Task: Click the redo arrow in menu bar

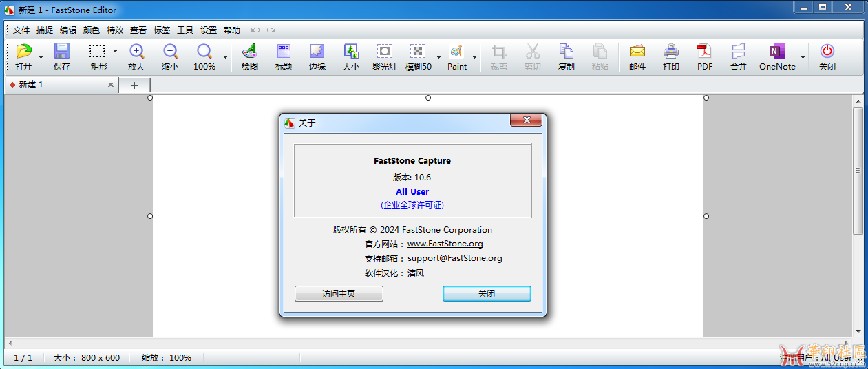Action: point(271,30)
